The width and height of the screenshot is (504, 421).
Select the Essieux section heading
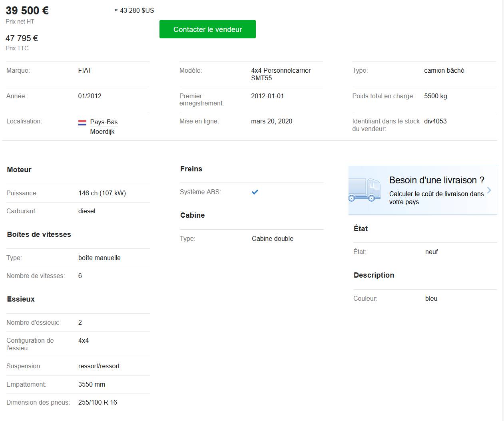point(21,299)
